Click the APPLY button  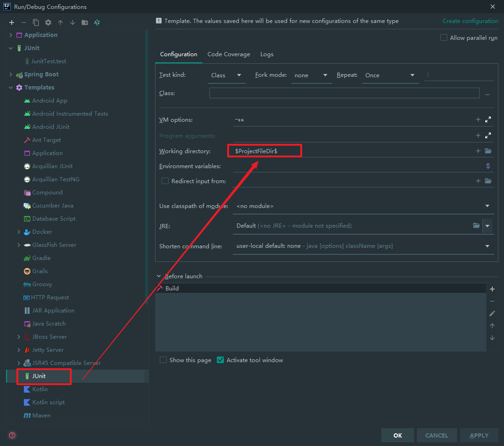pos(479,435)
